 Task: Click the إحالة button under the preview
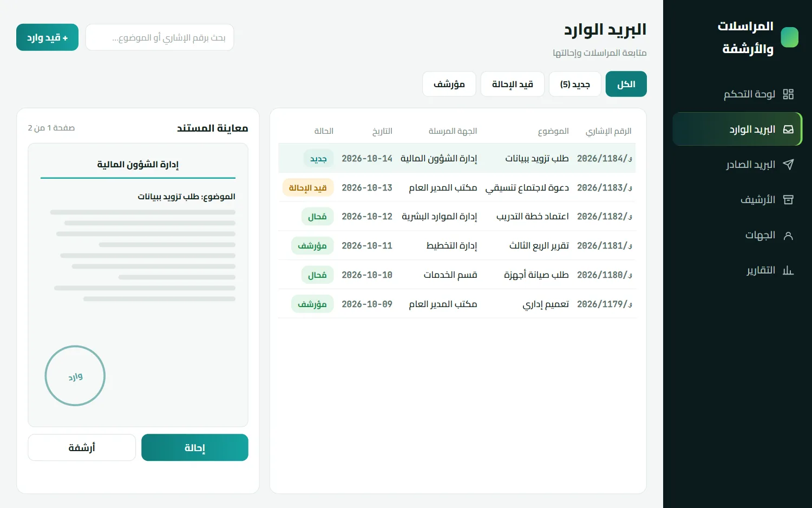pos(195,447)
